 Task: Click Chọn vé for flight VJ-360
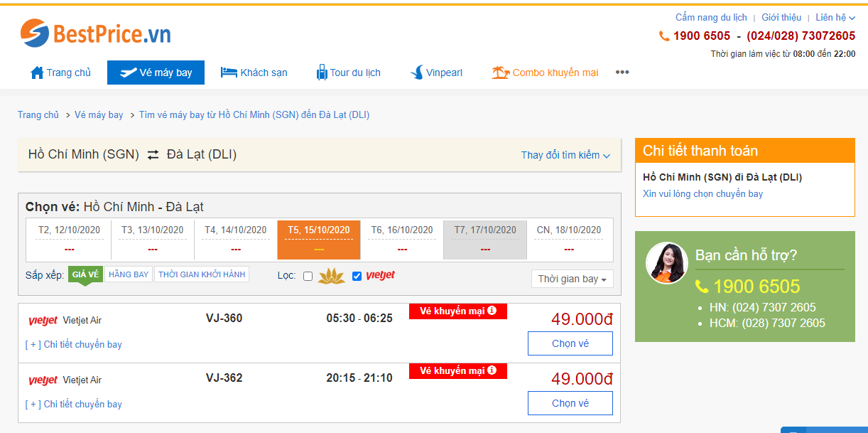(x=570, y=343)
